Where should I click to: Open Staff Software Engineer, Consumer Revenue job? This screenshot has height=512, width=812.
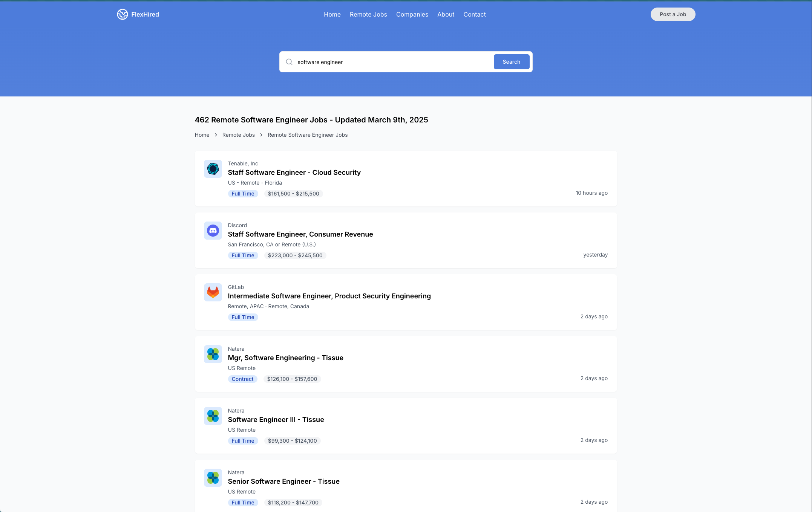click(300, 234)
